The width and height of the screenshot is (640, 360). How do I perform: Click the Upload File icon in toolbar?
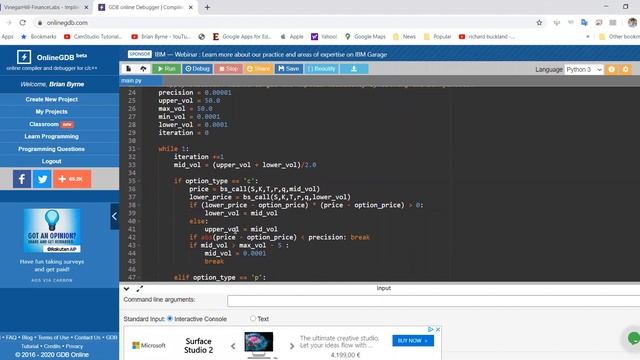(x=143, y=69)
